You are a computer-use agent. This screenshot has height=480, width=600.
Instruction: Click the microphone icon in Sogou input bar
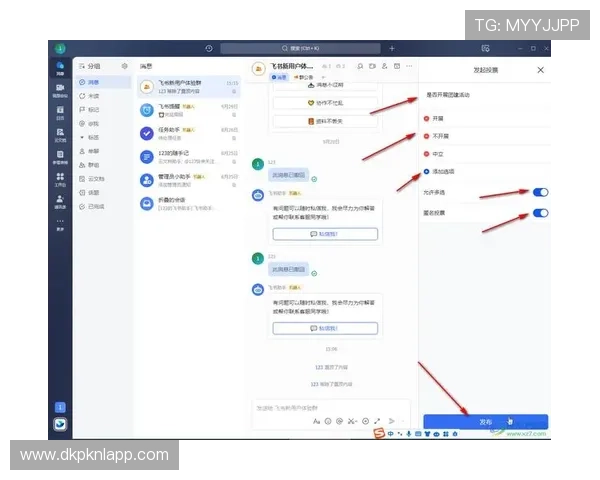coord(409,434)
